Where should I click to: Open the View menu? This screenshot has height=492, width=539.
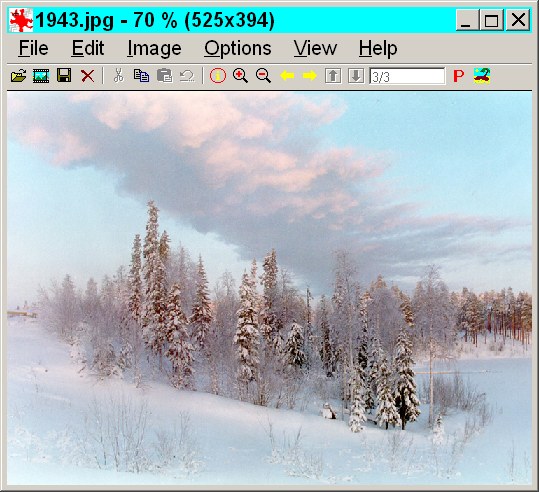click(x=315, y=48)
